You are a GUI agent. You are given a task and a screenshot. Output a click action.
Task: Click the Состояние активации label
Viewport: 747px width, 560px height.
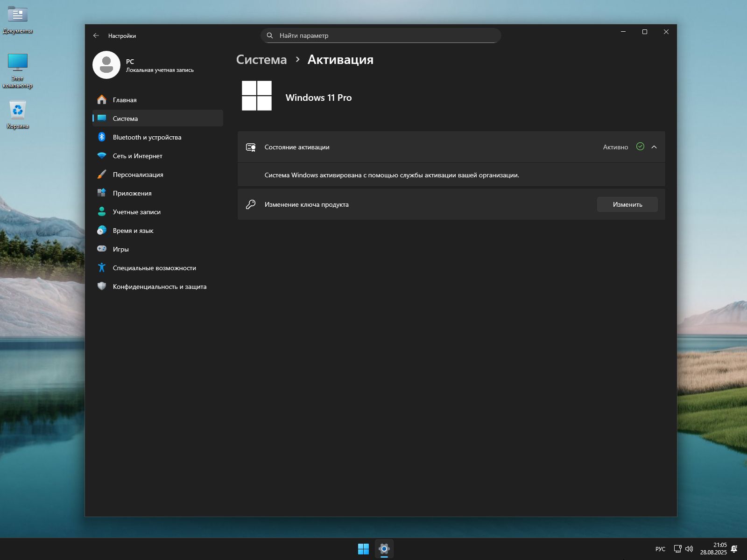click(x=297, y=147)
